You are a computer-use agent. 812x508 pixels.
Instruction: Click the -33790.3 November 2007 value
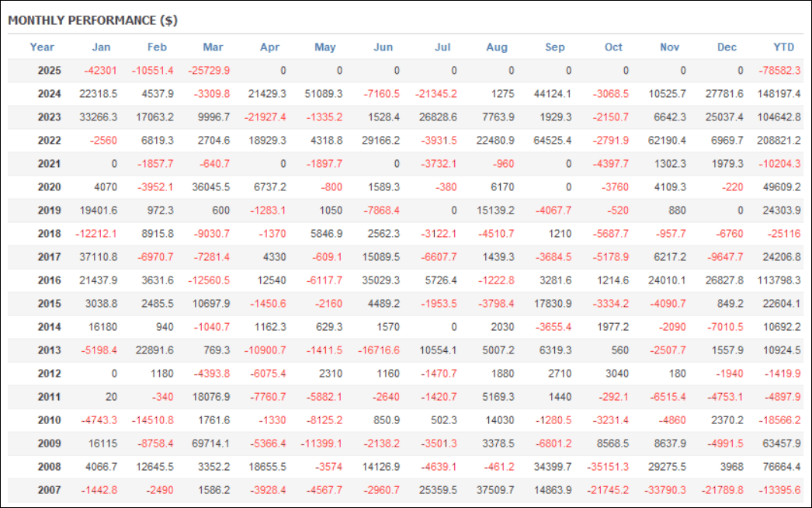665,490
